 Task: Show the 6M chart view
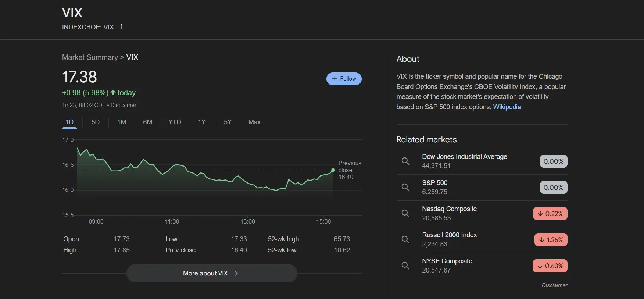point(147,122)
